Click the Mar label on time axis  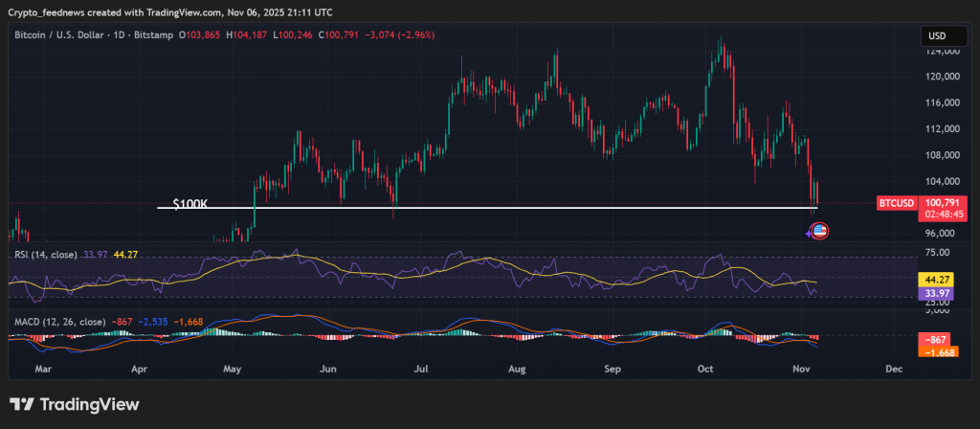(x=42, y=370)
